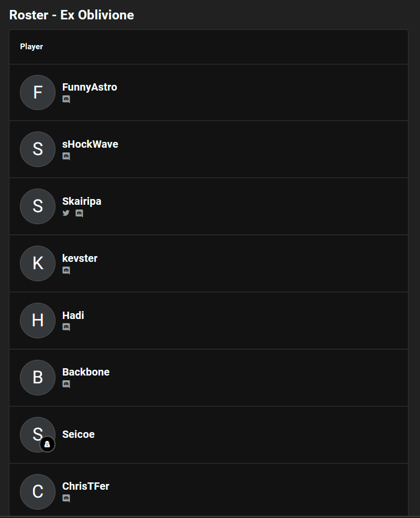
Task: Click ChrisTFer's Discord icon
Action: tap(66, 499)
